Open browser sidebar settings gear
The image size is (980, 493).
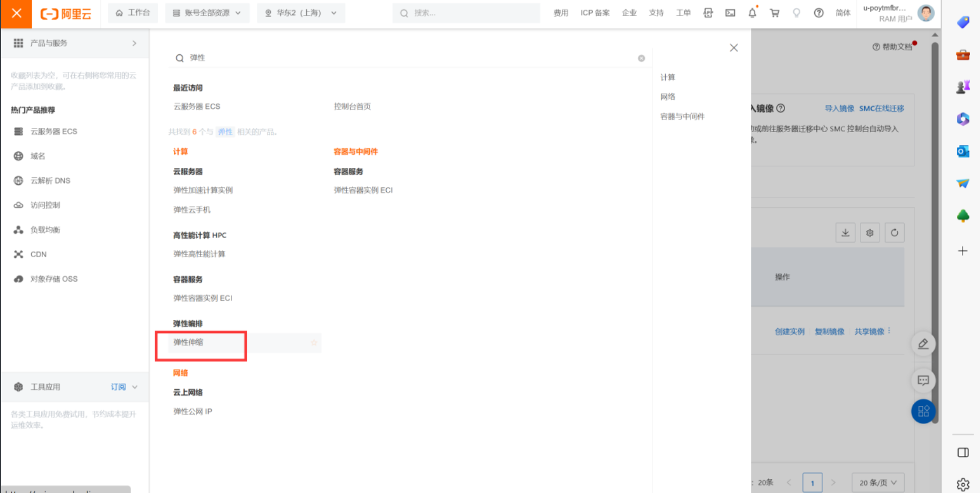[x=963, y=484]
